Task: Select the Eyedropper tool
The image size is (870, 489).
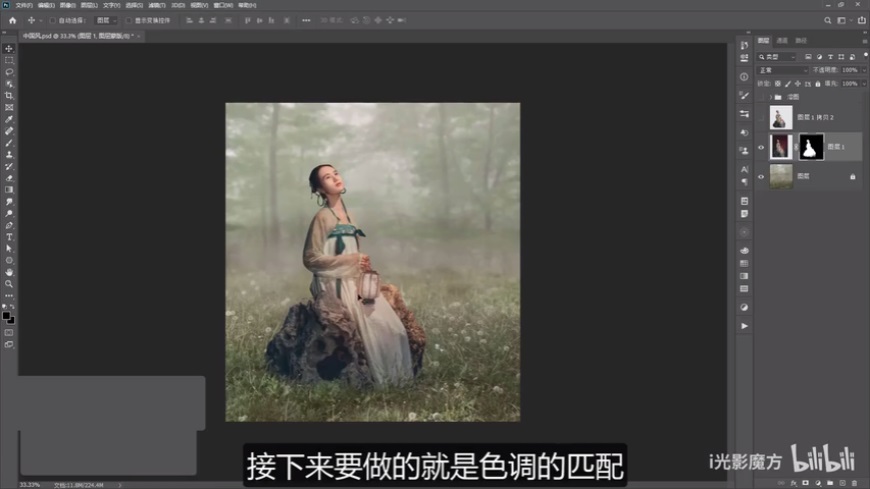Action: 9,119
